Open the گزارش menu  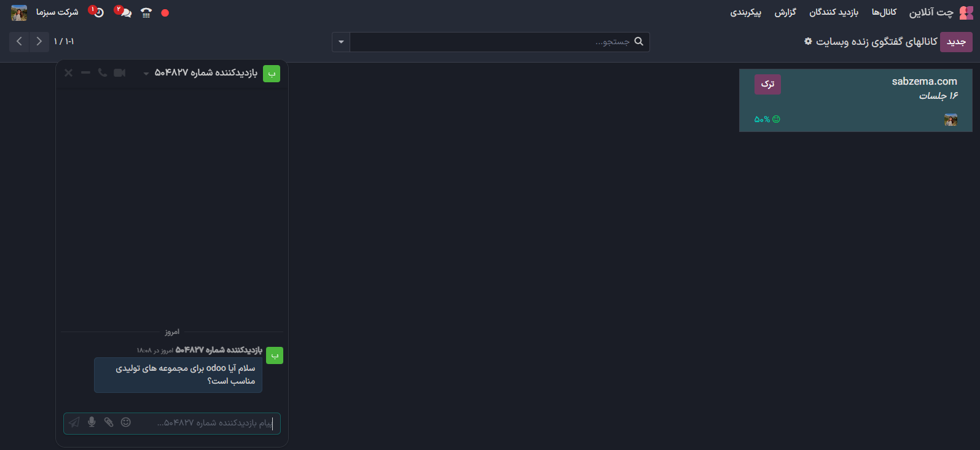click(785, 12)
